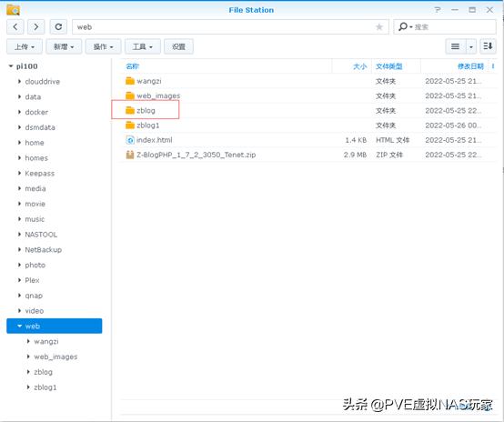Image resolution: width=504 pixels, height=422 pixels.
Task: Select the Keepass folder in the tree
Action: 40,174
